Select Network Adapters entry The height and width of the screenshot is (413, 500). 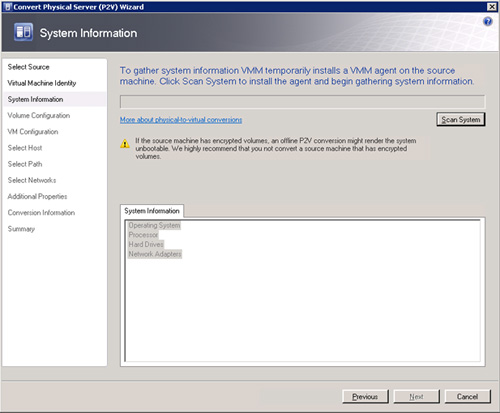pyautogui.click(x=155, y=254)
